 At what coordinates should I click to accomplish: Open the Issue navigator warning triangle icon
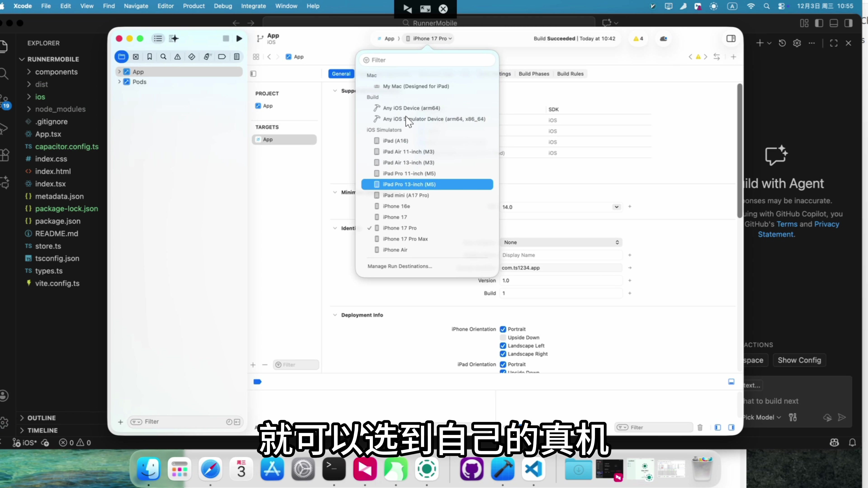point(178,56)
